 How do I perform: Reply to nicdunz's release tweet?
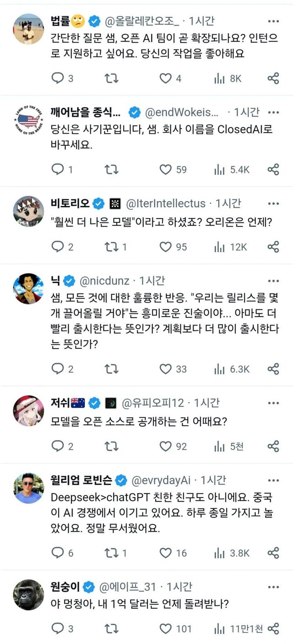point(58,368)
